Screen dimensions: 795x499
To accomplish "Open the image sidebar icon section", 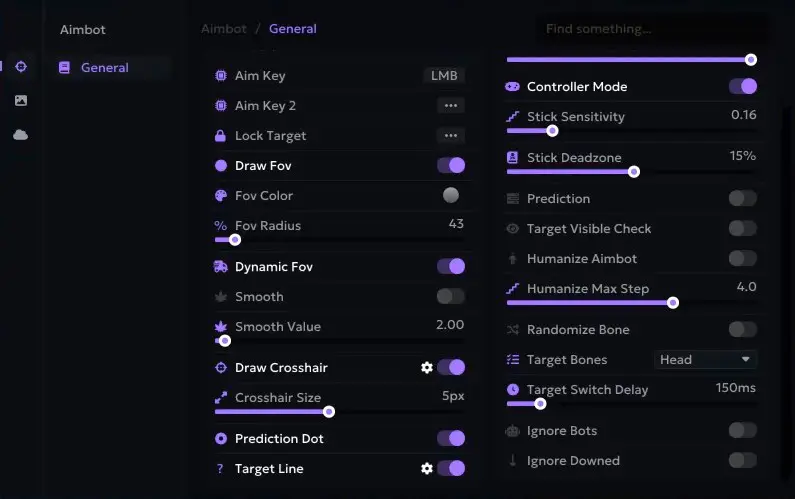I will pos(21,100).
